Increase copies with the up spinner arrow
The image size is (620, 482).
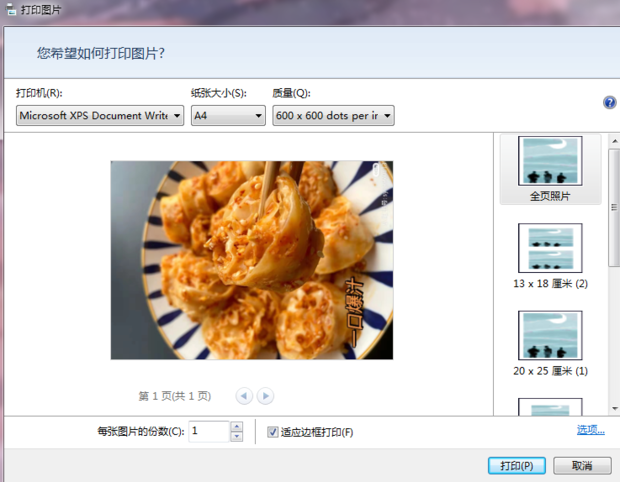(x=236, y=426)
